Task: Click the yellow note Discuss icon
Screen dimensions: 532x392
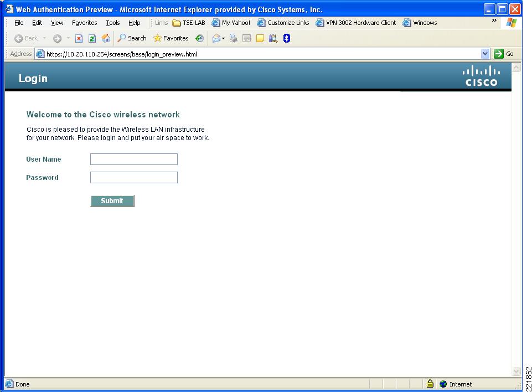Action: click(260, 38)
